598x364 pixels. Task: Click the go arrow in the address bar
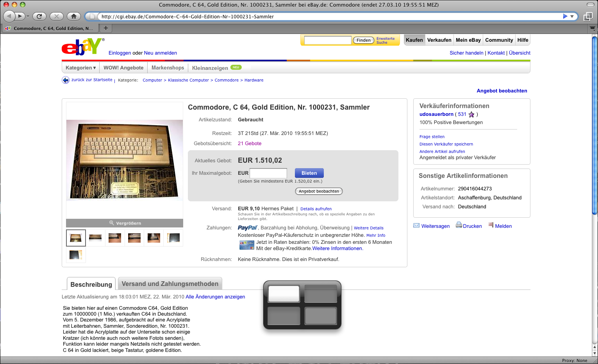point(565,16)
